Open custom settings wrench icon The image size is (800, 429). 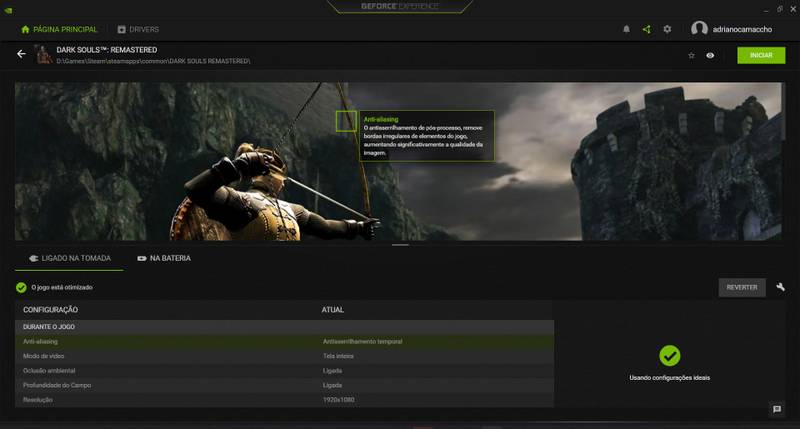tap(780, 287)
